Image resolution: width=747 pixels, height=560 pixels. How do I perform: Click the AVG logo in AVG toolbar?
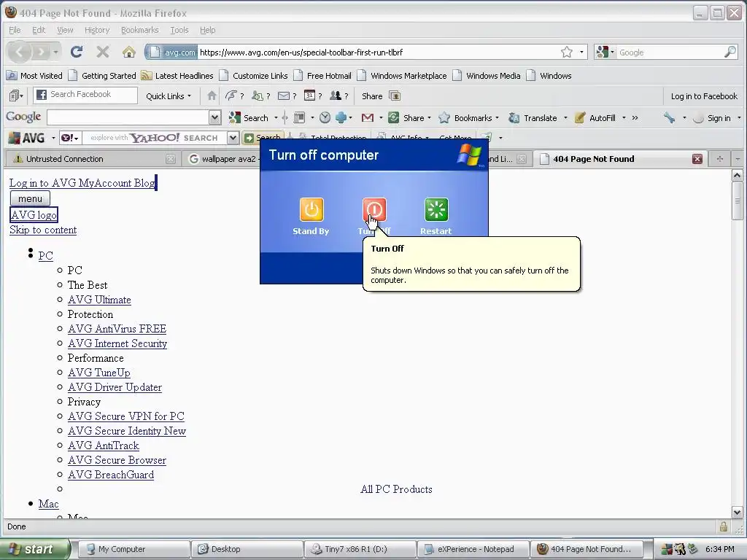(27, 138)
